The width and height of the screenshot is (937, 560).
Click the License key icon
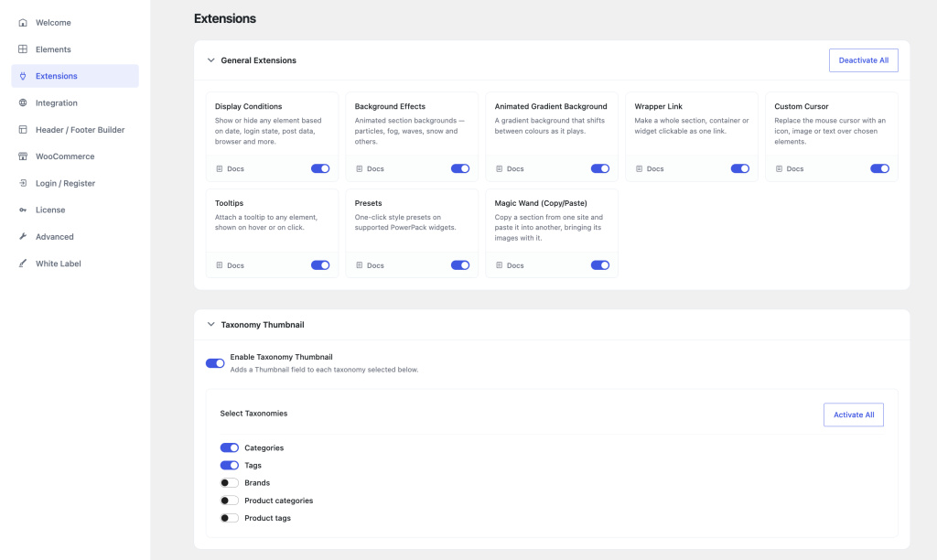(x=23, y=210)
